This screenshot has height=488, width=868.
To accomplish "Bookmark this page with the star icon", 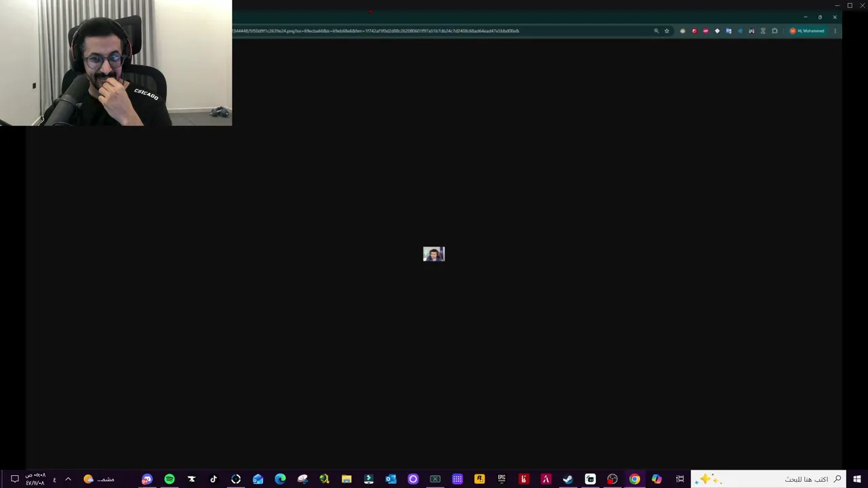I will coord(667,30).
